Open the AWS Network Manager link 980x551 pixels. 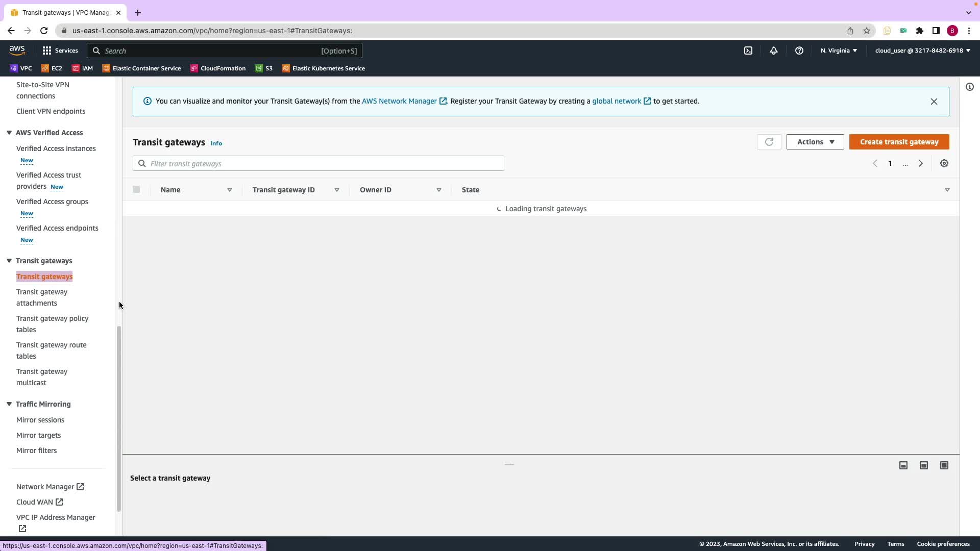399,101
